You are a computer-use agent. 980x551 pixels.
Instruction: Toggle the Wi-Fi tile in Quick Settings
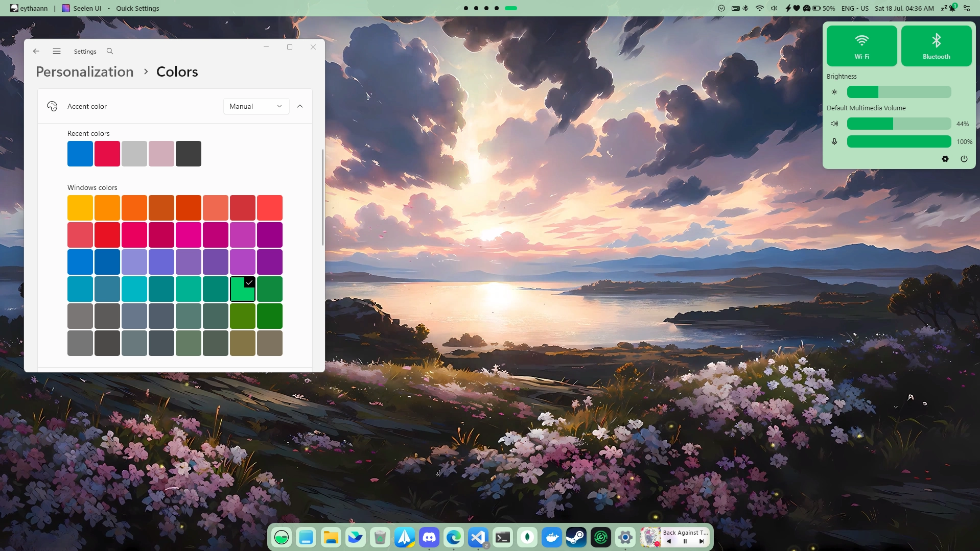click(862, 46)
